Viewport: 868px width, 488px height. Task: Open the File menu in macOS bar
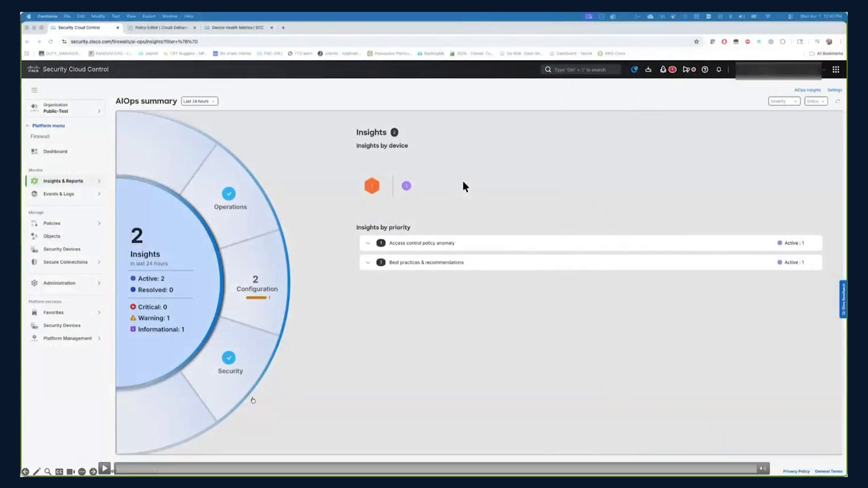(x=67, y=16)
